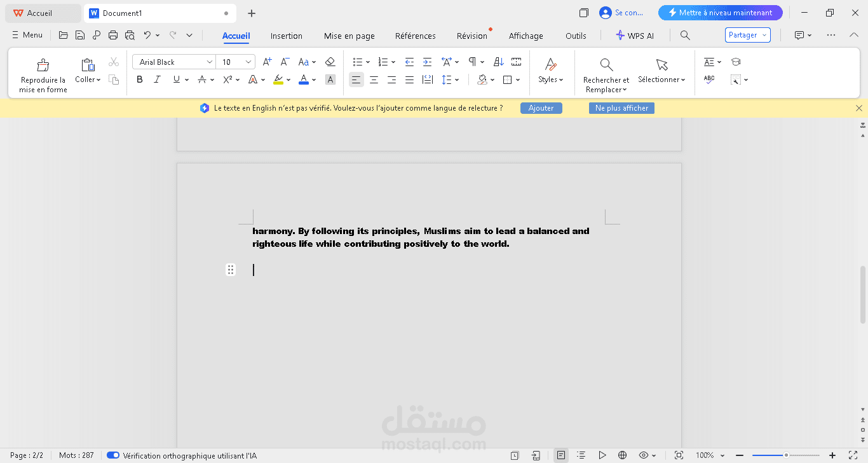The width and height of the screenshot is (868, 463).
Task: Click the fit page icon near 100%
Action: [x=679, y=455]
